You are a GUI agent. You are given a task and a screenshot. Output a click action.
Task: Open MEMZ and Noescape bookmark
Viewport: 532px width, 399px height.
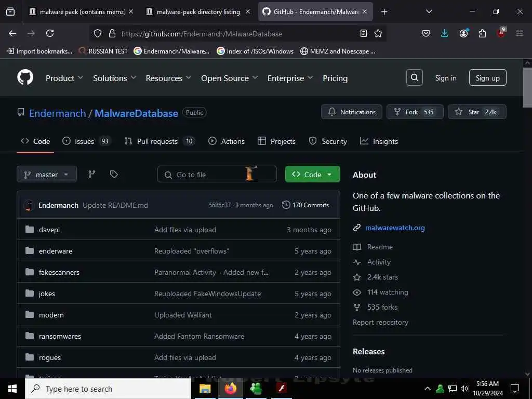click(x=338, y=51)
